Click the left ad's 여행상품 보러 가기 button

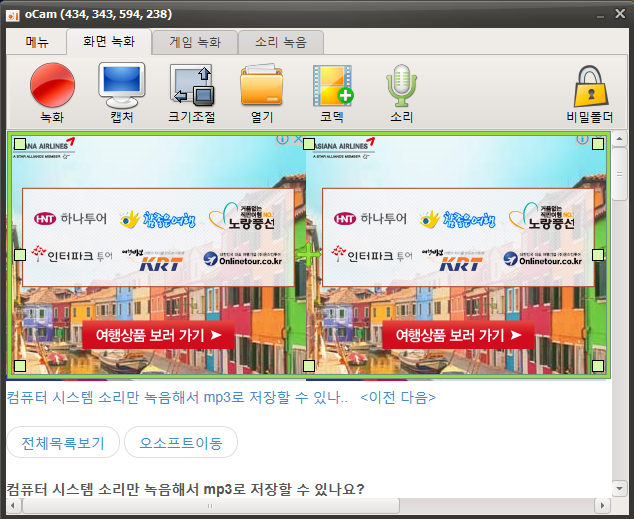158,335
